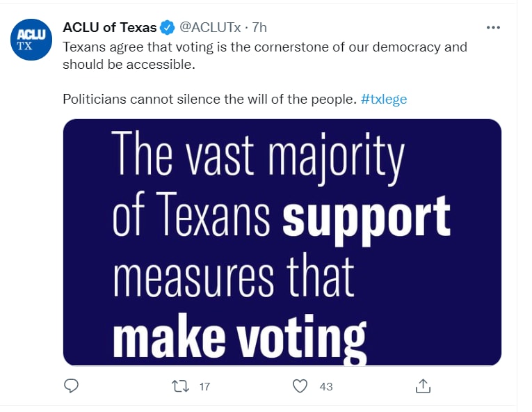This screenshot has width=532, height=412.
Task: Select the "Politicians cannot silence" sentence
Action: click(209, 99)
